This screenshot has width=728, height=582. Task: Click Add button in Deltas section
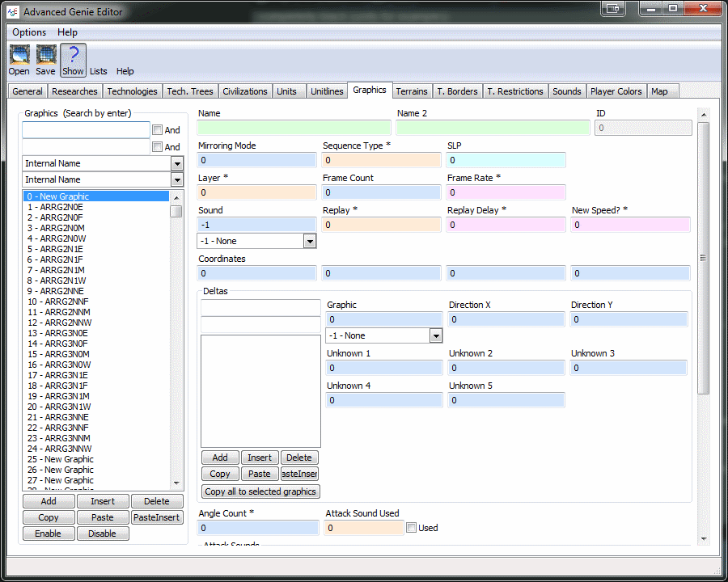click(220, 458)
